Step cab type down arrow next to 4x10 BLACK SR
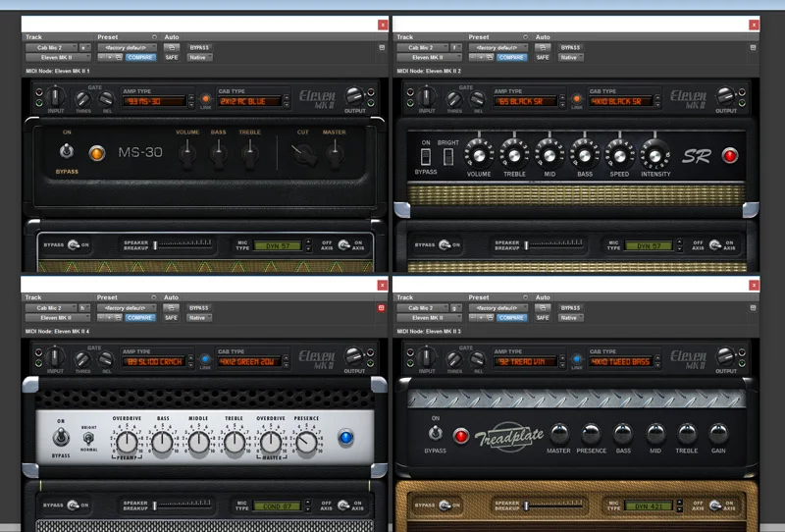 click(x=657, y=105)
